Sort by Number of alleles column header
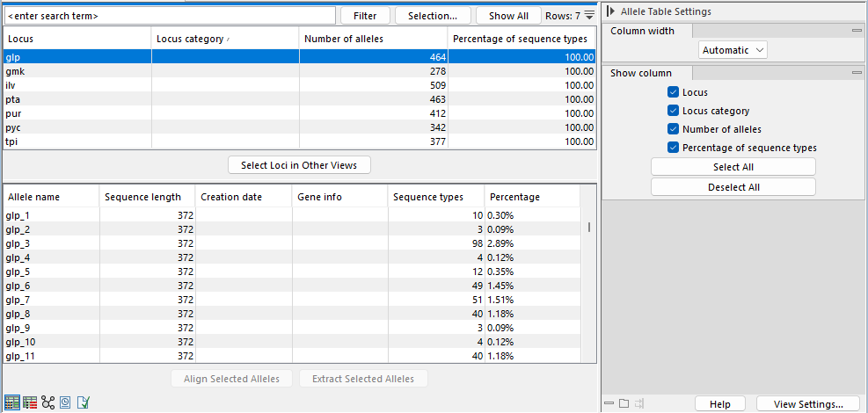The image size is (868, 413). click(x=374, y=40)
